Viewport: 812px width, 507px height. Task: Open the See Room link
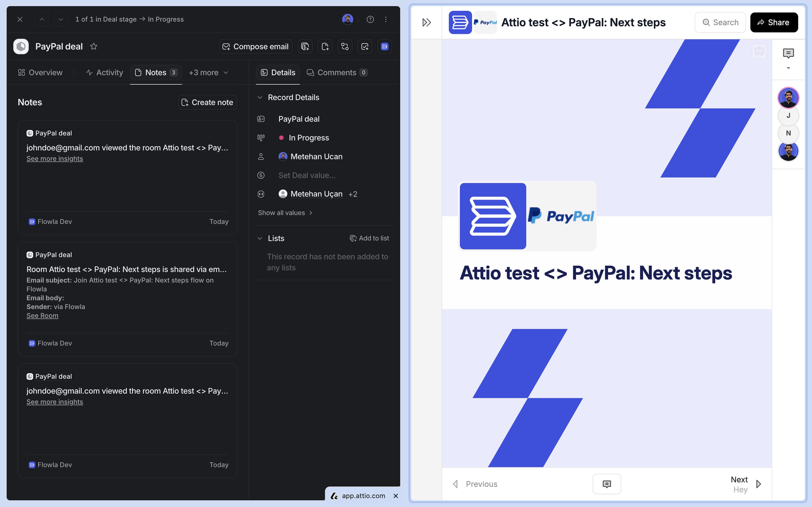(x=42, y=316)
